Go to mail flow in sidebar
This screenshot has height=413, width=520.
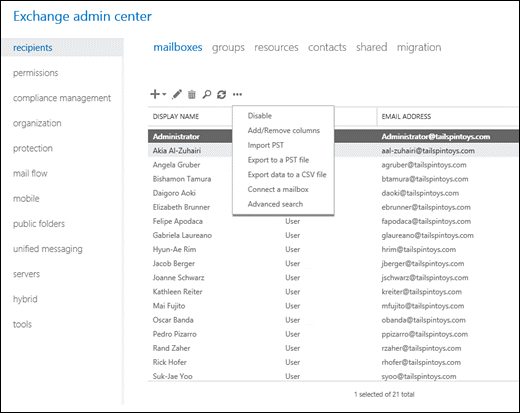(30, 173)
